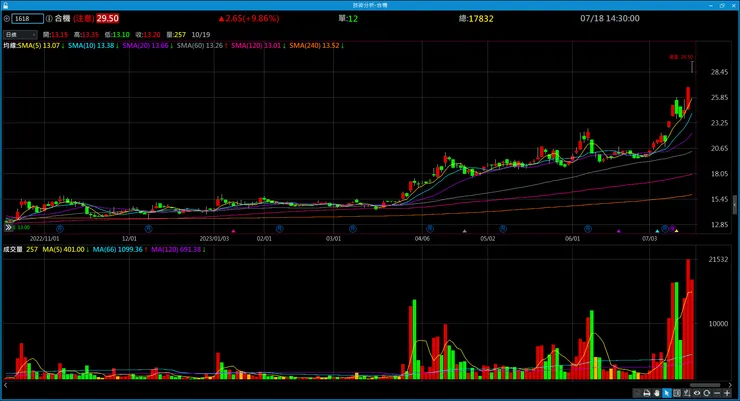The height and width of the screenshot is (401, 740).
Task: Click the blue monthly marker near 06/01
Action: click(x=588, y=229)
